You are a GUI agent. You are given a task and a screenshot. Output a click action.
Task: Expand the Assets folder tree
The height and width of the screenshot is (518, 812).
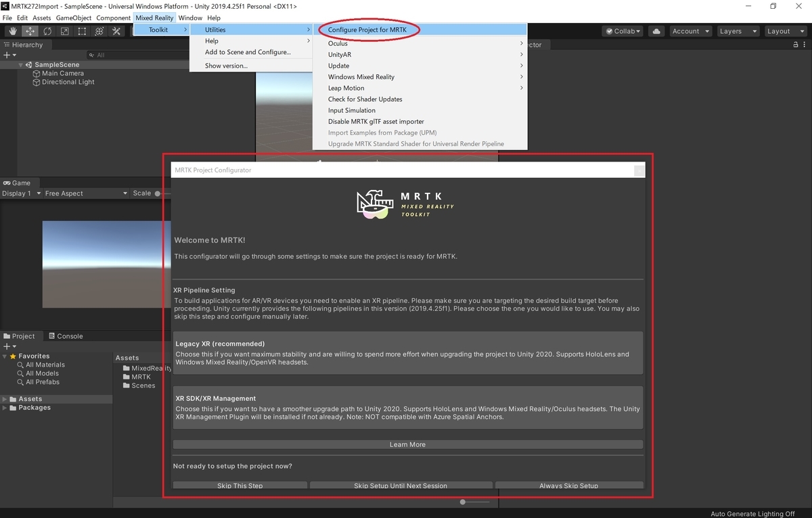pyautogui.click(x=5, y=399)
